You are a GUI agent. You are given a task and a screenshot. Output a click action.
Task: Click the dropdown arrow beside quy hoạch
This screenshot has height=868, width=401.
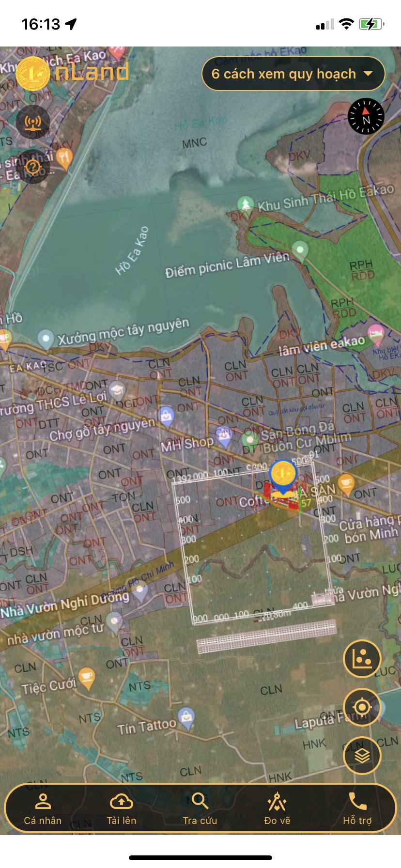click(x=368, y=74)
